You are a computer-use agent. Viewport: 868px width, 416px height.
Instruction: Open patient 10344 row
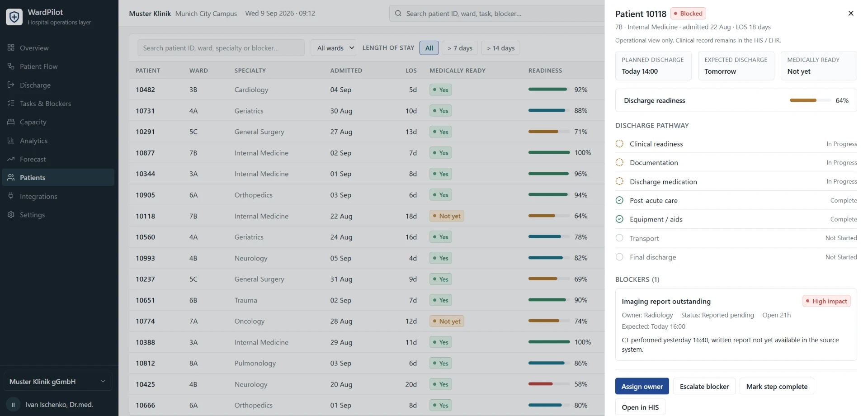pyautogui.click(x=367, y=174)
